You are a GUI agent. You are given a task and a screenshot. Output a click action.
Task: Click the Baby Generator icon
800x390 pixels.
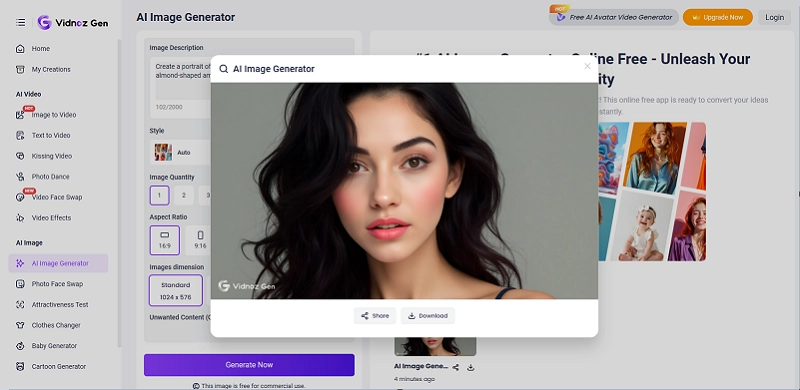point(20,346)
